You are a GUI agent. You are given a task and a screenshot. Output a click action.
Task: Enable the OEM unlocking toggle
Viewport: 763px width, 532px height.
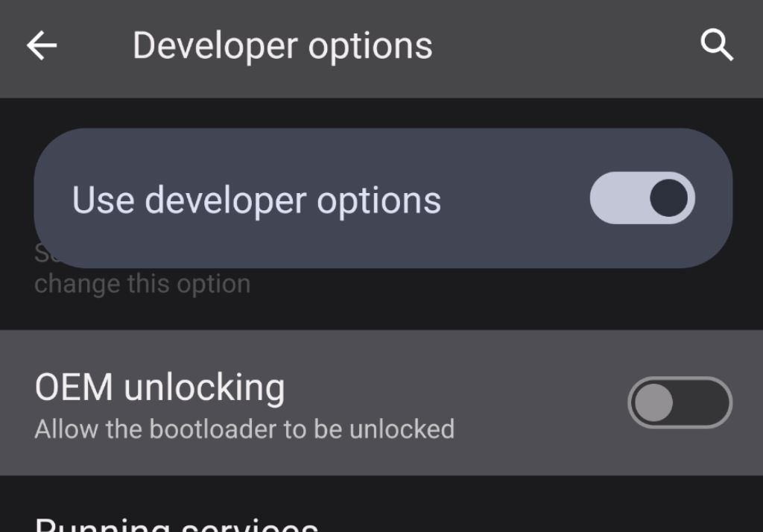pos(680,403)
